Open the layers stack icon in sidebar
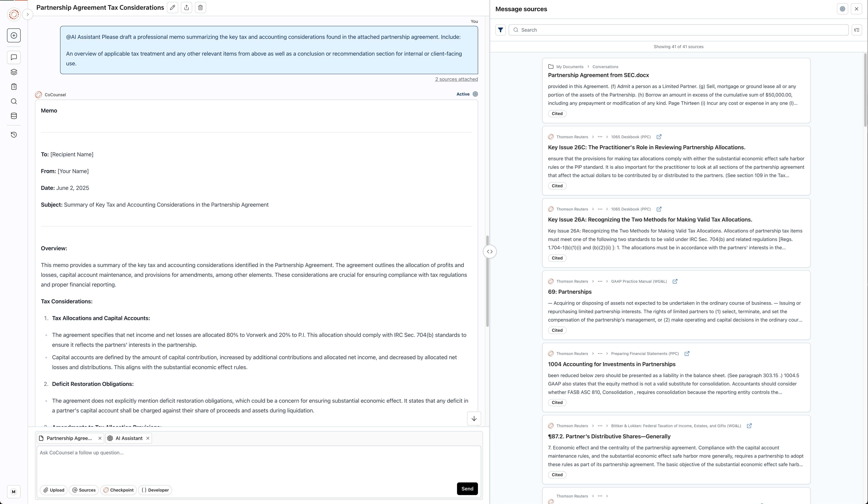Viewport: 868px width, 504px height. click(14, 72)
